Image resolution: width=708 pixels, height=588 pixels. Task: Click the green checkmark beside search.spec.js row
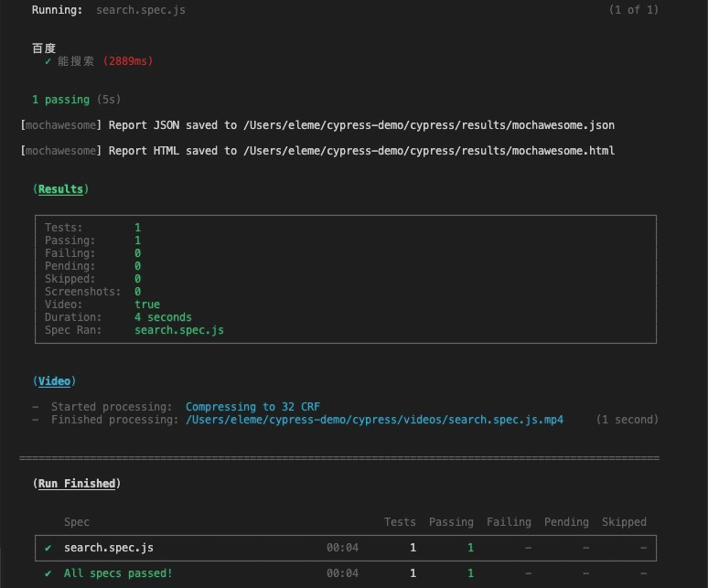(x=48, y=548)
